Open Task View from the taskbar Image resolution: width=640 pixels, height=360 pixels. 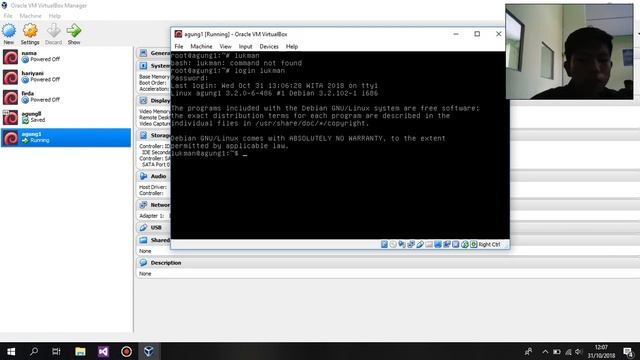tap(56, 351)
